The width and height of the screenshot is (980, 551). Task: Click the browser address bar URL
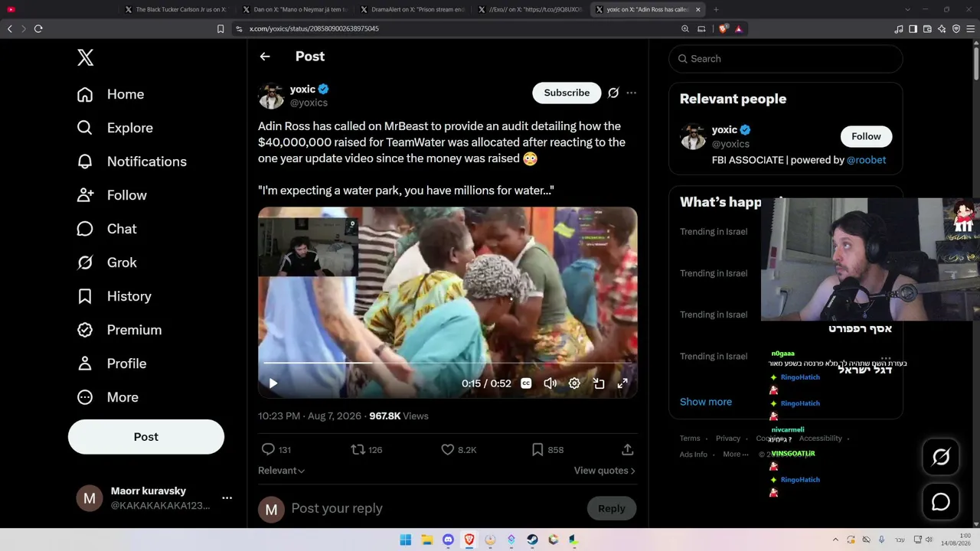[x=314, y=29]
